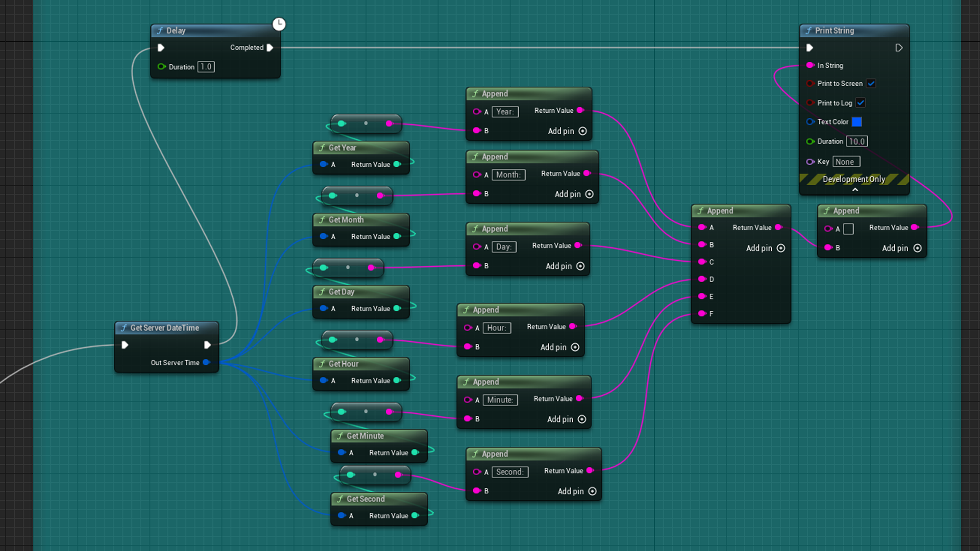Screen dimensions: 980x551
Task: Select the Get Hour node title
Action: [343, 364]
